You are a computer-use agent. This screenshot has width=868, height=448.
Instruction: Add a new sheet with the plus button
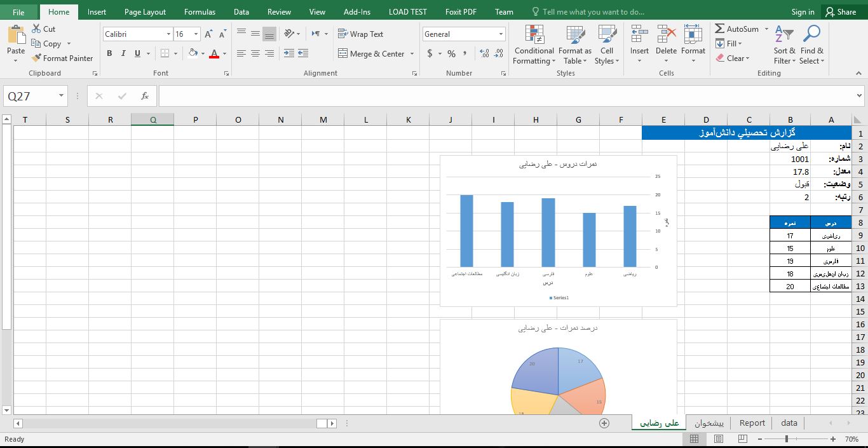pyautogui.click(x=604, y=423)
